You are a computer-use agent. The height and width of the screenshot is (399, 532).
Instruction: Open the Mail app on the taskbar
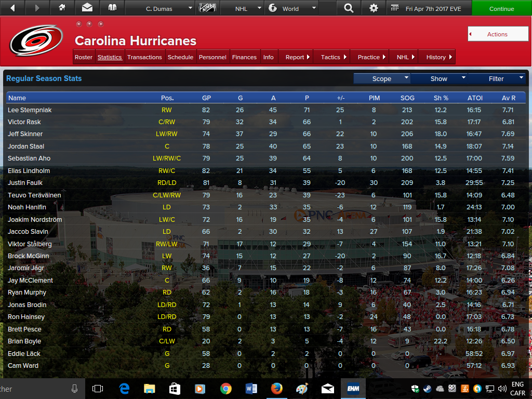pos(327,389)
